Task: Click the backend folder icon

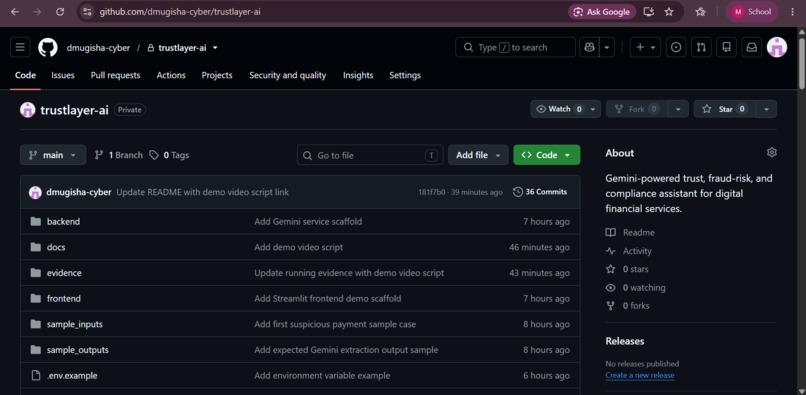Action: click(x=35, y=222)
